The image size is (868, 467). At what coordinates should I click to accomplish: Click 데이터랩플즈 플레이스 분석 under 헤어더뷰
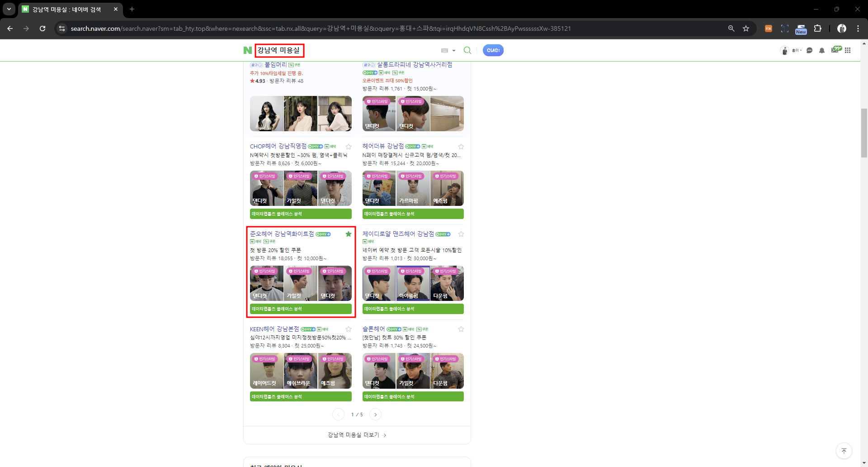pos(413,214)
